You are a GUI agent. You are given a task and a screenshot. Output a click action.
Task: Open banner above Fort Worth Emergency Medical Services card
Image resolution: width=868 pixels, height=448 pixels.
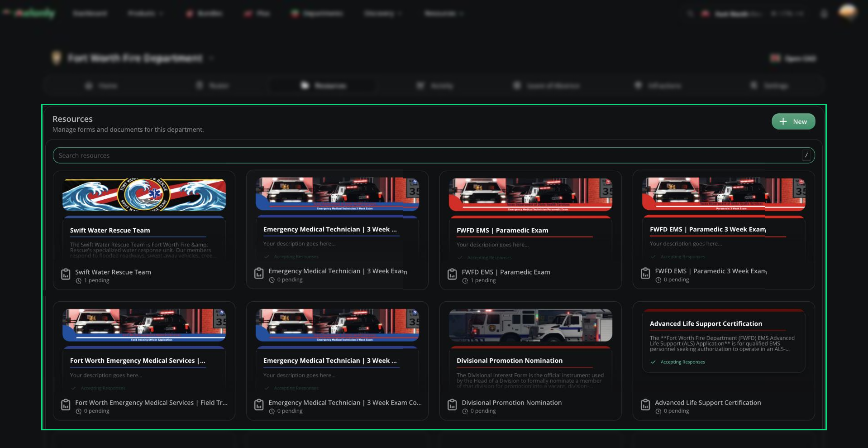coord(144,325)
